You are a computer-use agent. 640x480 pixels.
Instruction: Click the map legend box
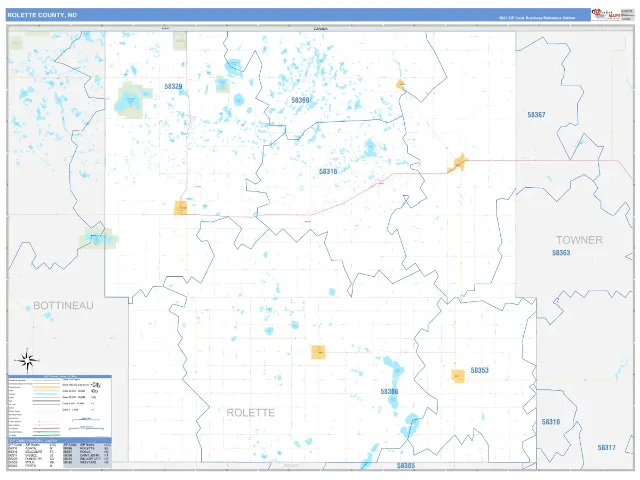click(x=60, y=407)
